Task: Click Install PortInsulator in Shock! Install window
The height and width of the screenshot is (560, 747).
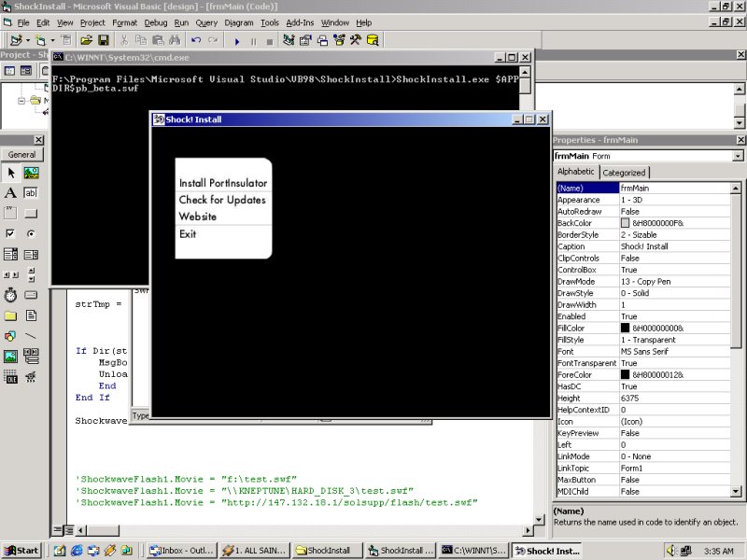Action: click(223, 183)
